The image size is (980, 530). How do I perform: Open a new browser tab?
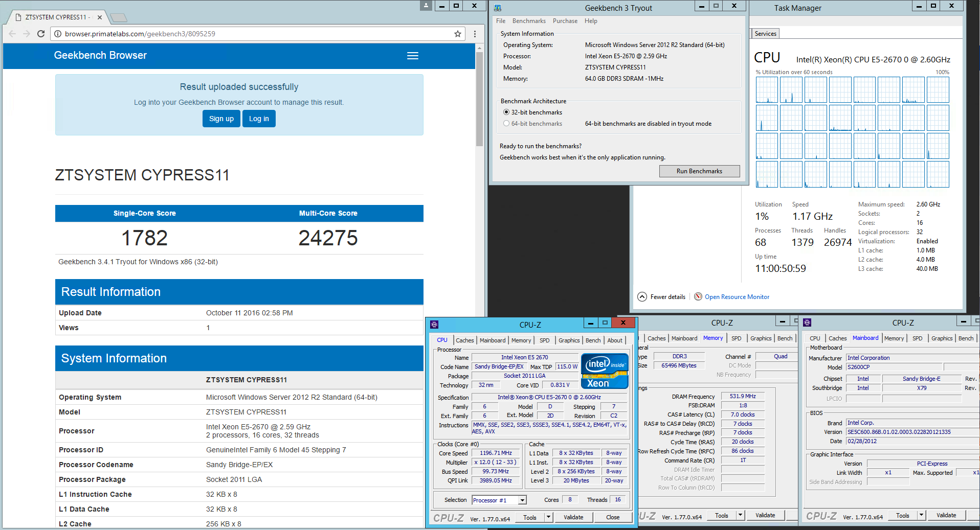point(119,18)
